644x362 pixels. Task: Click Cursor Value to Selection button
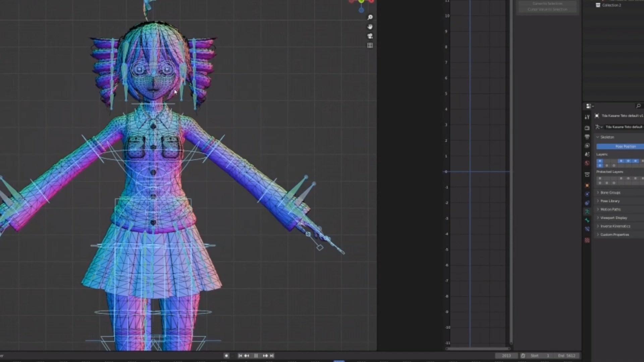tap(547, 9)
